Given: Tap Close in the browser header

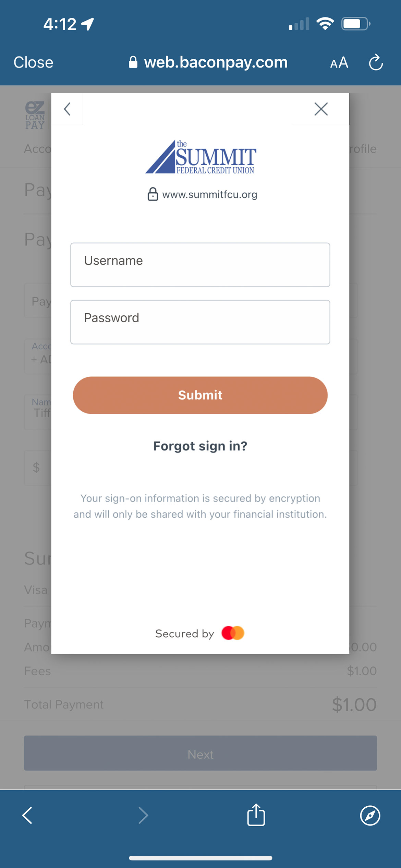Looking at the screenshot, I should [33, 62].
